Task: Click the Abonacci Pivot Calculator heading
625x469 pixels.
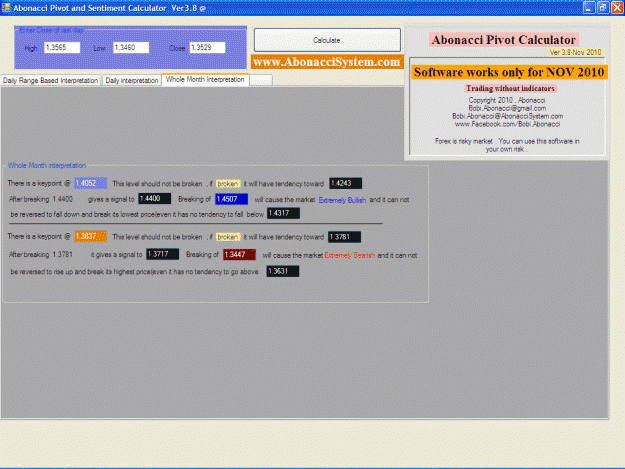Action: coord(504,40)
